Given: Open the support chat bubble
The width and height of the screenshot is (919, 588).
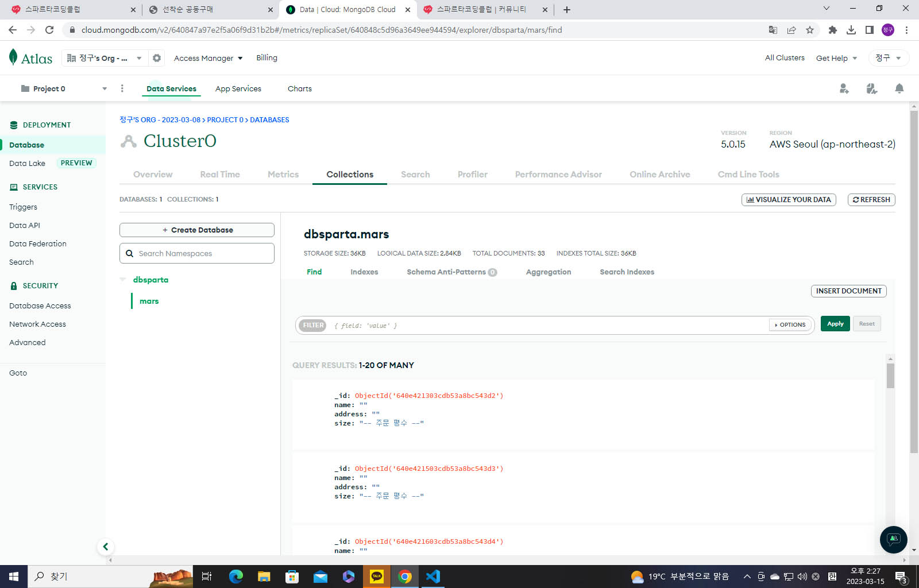Looking at the screenshot, I should tap(893, 539).
